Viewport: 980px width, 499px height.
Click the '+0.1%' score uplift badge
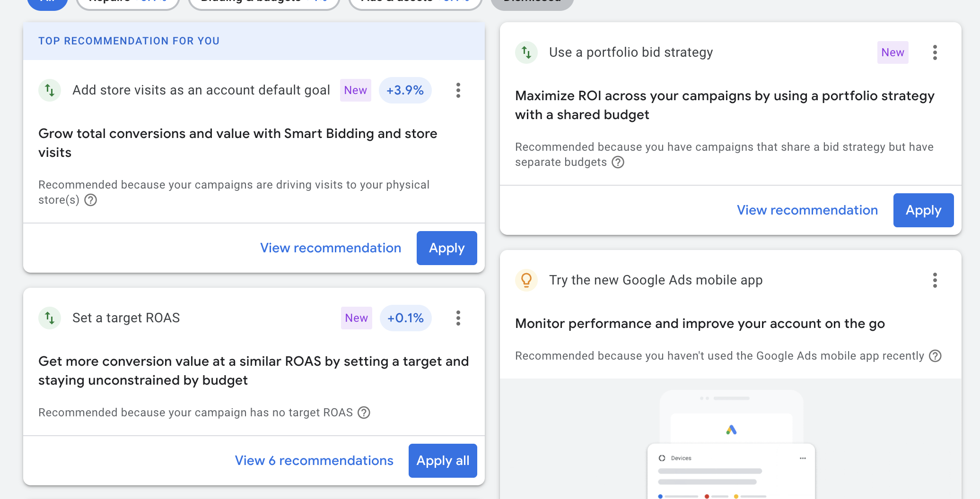pyautogui.click(x=405, y=318)
